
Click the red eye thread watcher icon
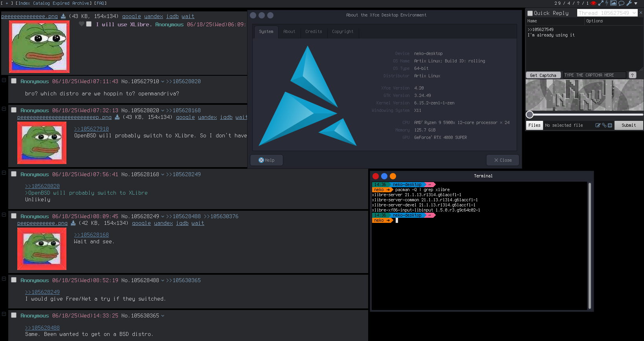593,3
